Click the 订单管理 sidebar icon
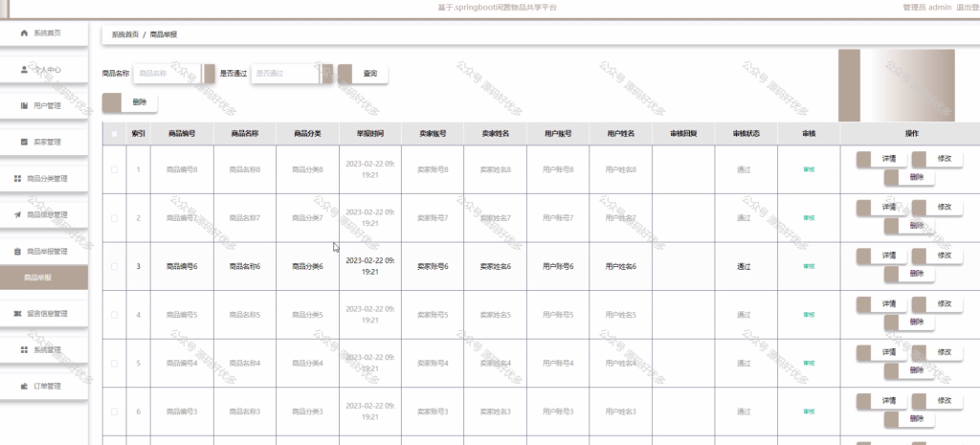 pyautogui.click(x=24, y=387)
